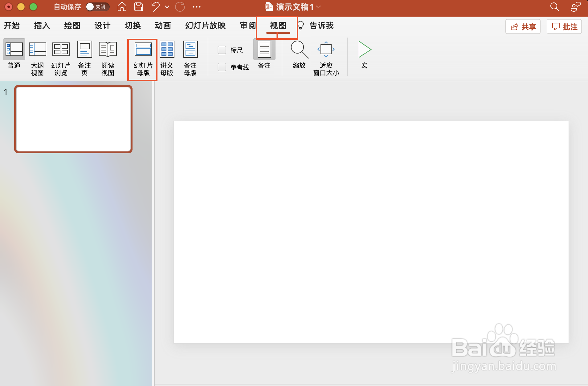Expand the document title 演示文稿1 dropdown

319,7
